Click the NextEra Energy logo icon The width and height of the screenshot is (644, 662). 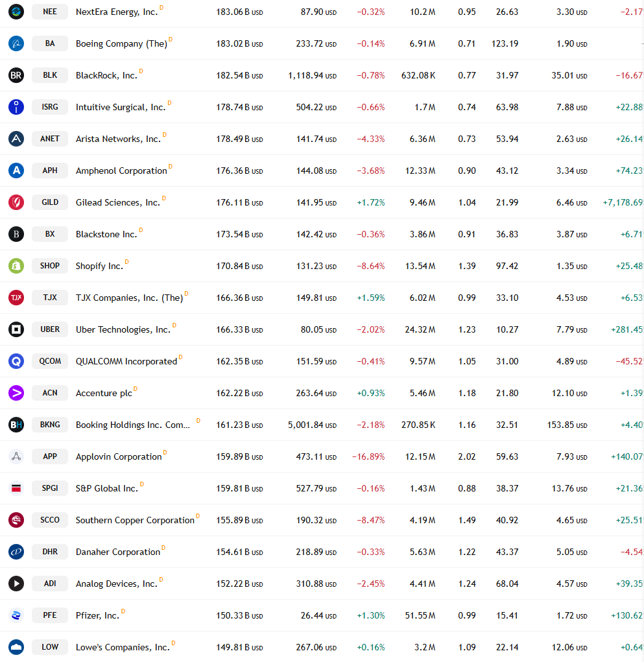(x=16, y=12)
